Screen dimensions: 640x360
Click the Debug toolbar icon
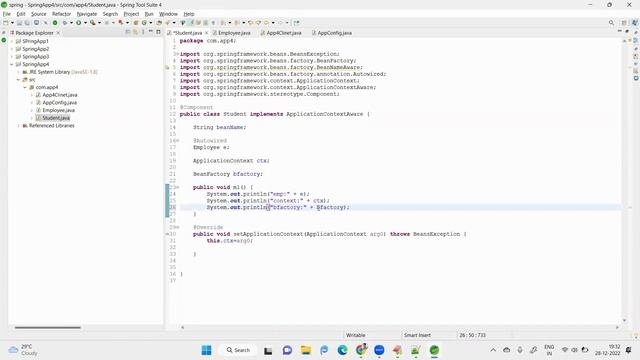click(x=64, y=23)
